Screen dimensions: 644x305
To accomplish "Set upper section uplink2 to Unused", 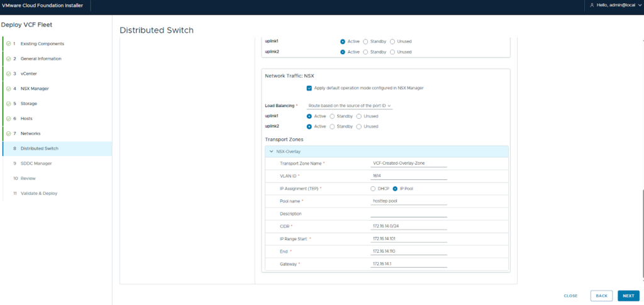I will point(392,52).
